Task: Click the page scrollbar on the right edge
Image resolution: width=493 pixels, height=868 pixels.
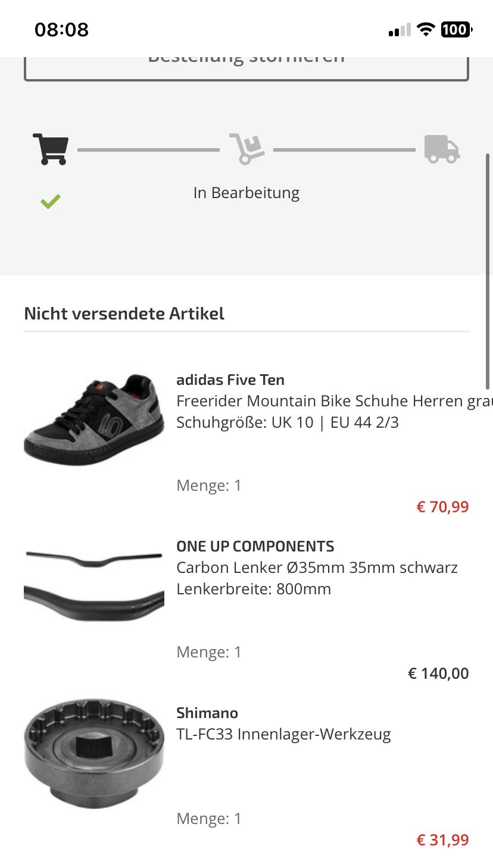Action: (x=488, y=271)
